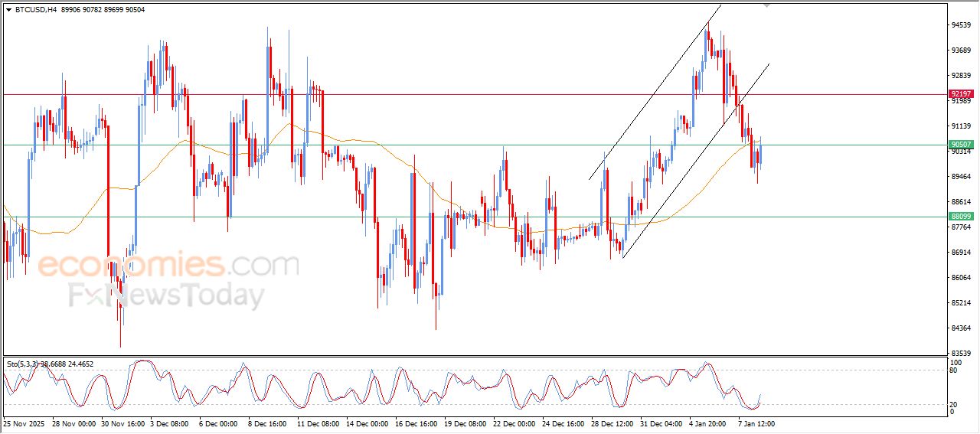Viewport: 980px width, 434px height.
Task: Click the FxNewsToday watermark text
Action: [166, 295]
